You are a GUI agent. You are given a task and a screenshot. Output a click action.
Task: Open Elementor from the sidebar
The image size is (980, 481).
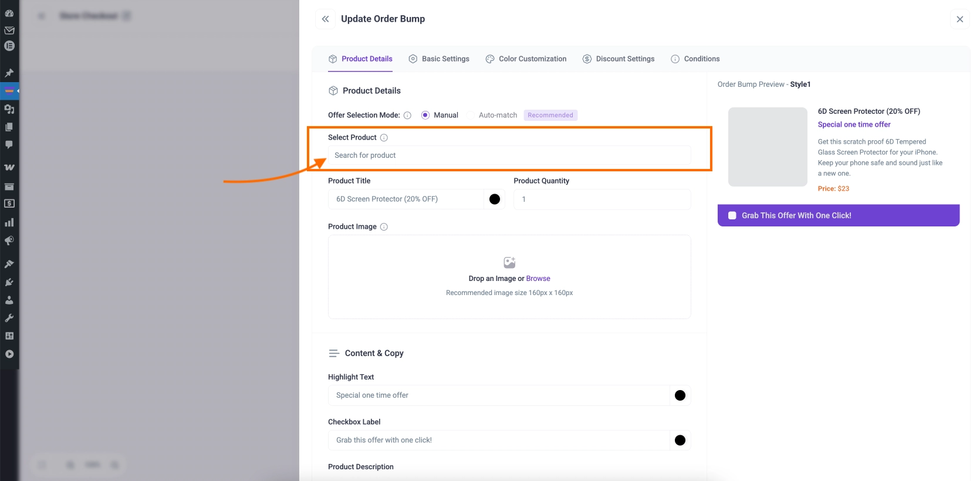9,46
